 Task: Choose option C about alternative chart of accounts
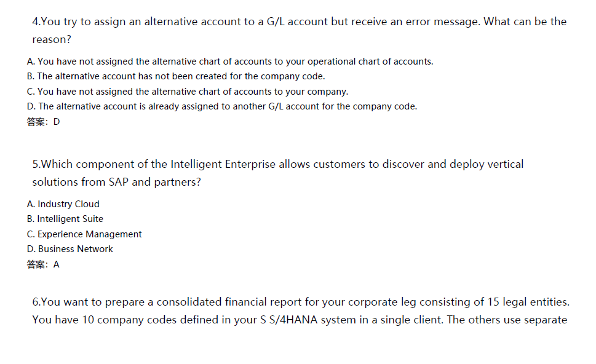(188, 92)
